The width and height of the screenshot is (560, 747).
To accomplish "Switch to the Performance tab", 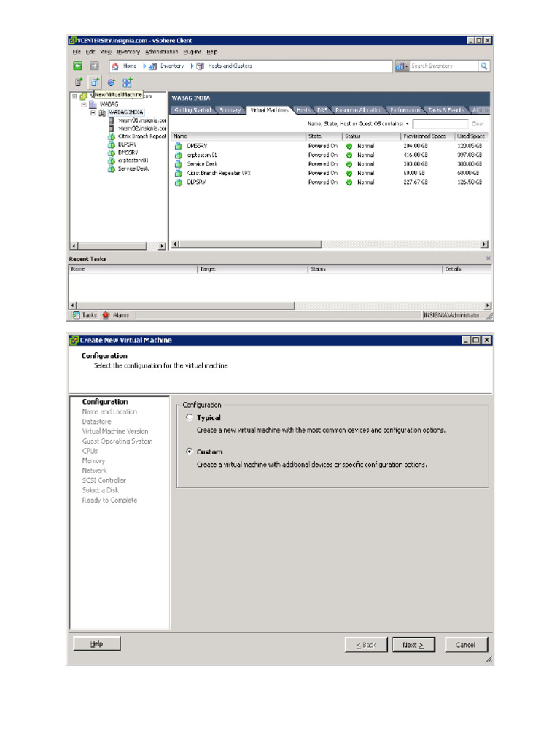I will click(x=405, y=110).
